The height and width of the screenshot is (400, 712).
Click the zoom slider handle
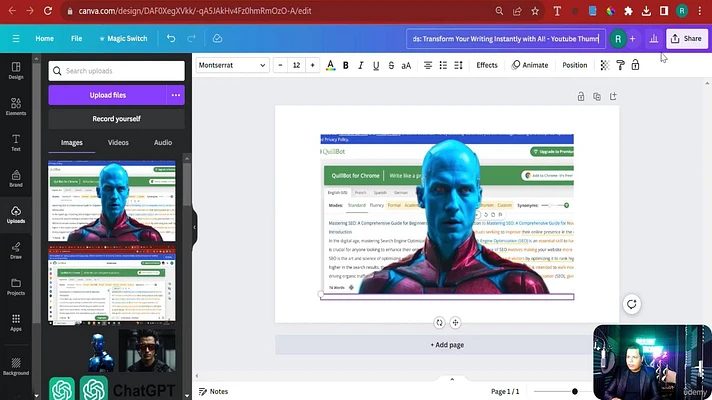[x=575, y=391]
